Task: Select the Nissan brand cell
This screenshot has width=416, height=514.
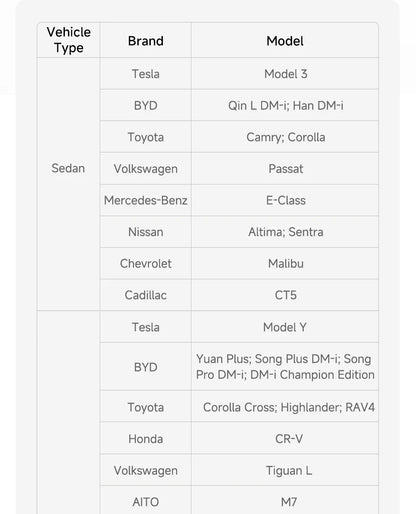Action: tap(146, 232)
